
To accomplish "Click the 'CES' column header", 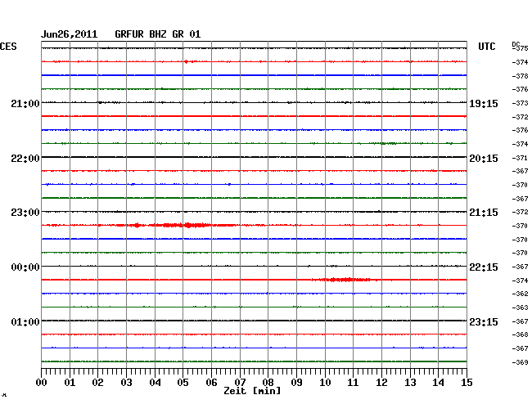I will coord(8,47).
